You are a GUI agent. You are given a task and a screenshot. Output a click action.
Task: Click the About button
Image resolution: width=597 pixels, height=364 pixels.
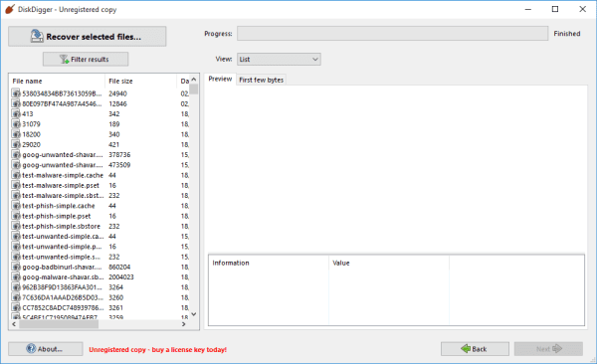tap(46, 349)
